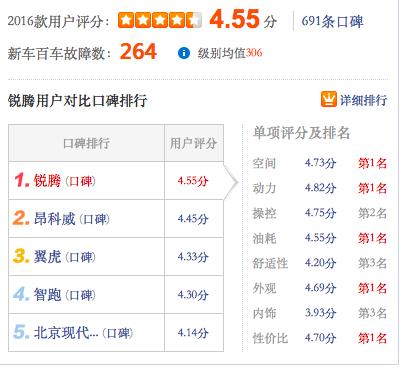Open 锐腾 model link in ranking row 1
The width and height of the screenshot is (407, 372).
point(47,181)
